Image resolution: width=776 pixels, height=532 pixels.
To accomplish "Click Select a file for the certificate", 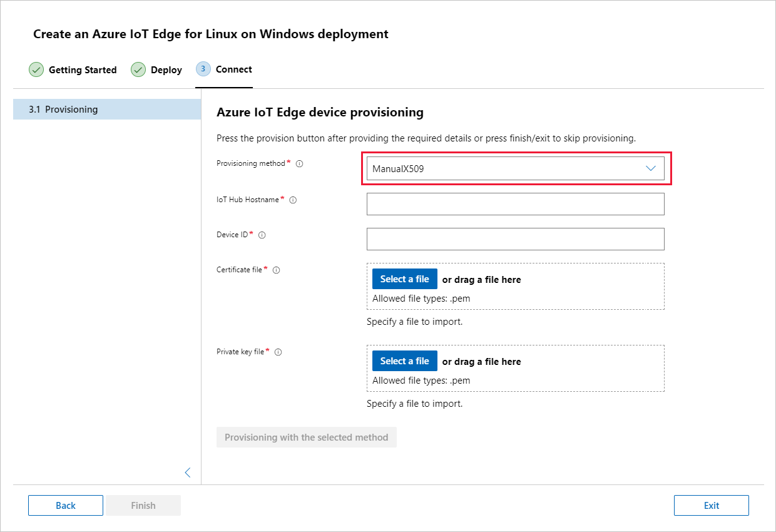I will click(x=404, y=279).
